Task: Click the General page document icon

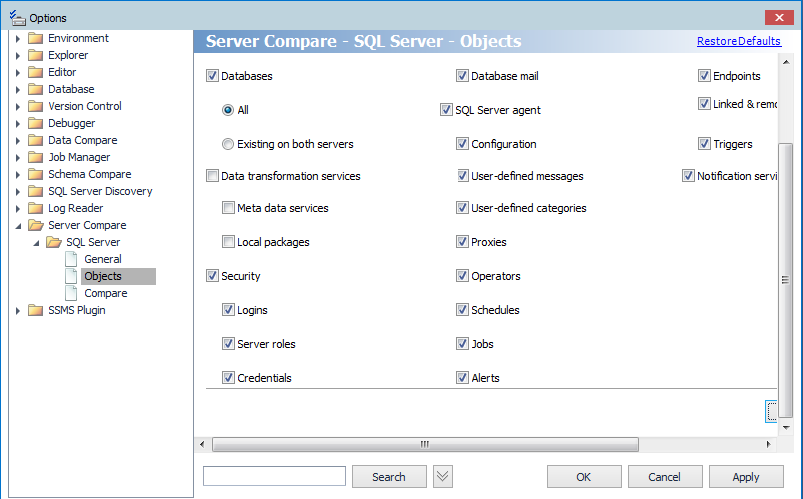Action: (x=71, y=259)
